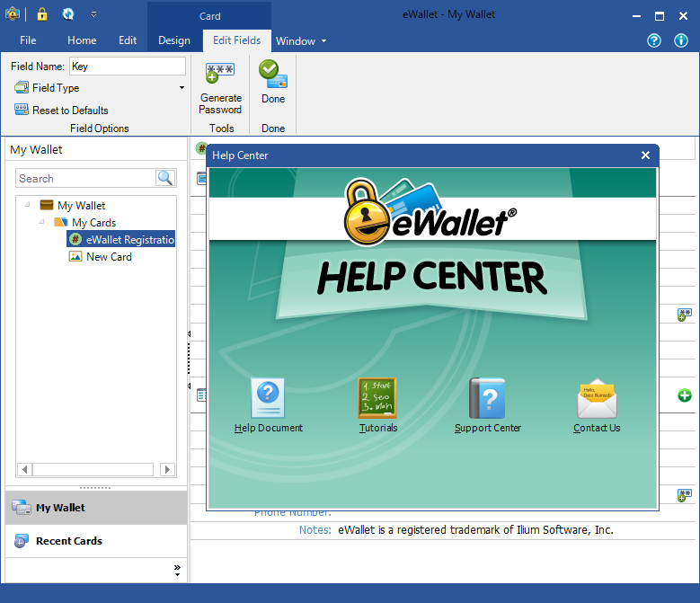Open the Help Document icon

click(x=268, y=397)
